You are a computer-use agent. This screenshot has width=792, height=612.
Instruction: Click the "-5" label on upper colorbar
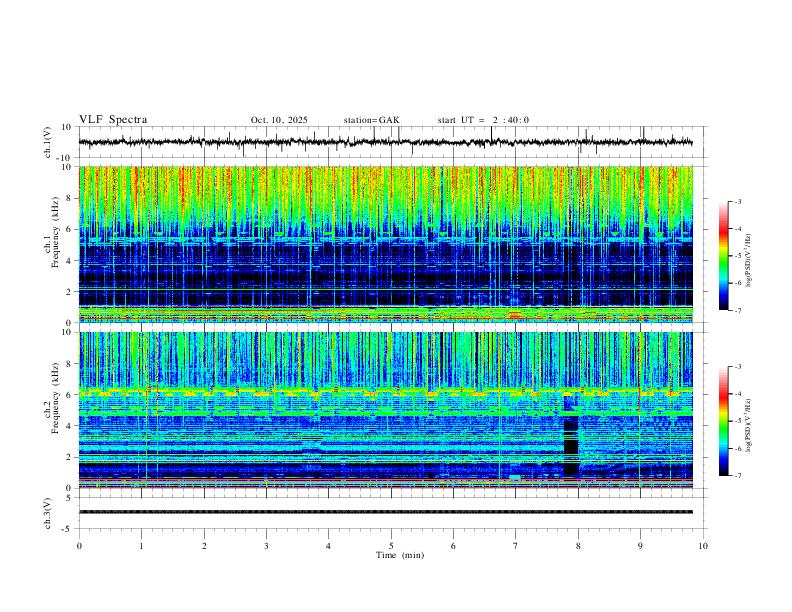738,256
